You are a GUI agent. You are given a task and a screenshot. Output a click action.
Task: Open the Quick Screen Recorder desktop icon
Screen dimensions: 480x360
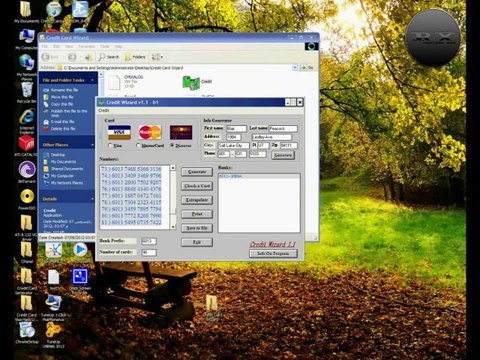(x=80, y=281)
